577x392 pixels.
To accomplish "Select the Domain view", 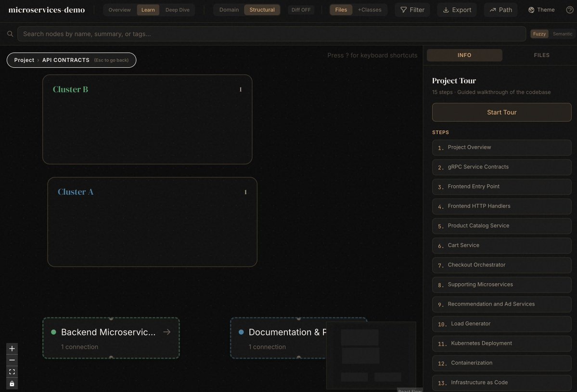I will (229, 10).
